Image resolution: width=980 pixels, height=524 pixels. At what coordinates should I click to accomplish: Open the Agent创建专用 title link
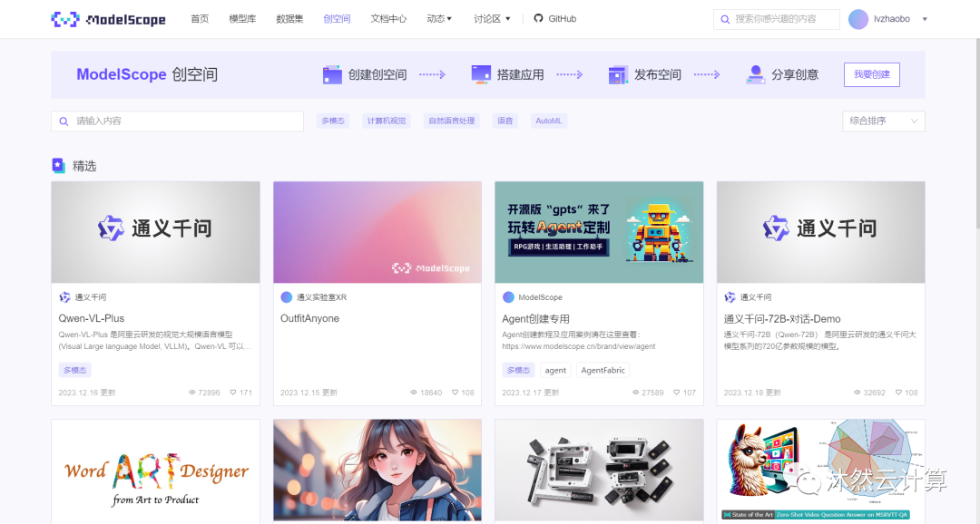(535, 318)
